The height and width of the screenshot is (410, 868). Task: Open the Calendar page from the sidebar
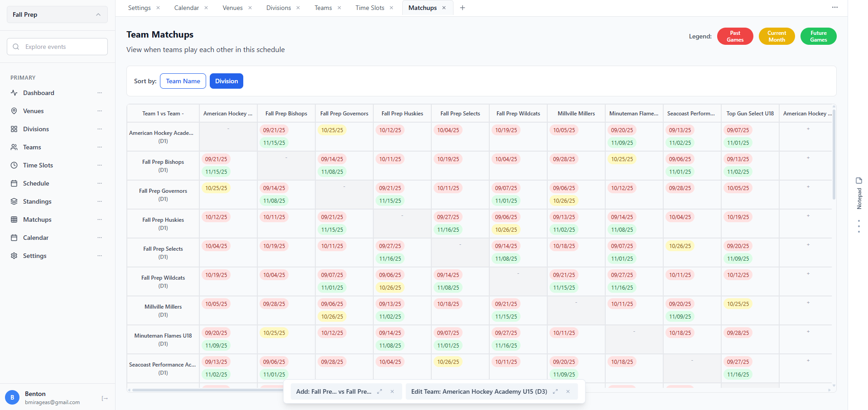[x=35, y=238]
